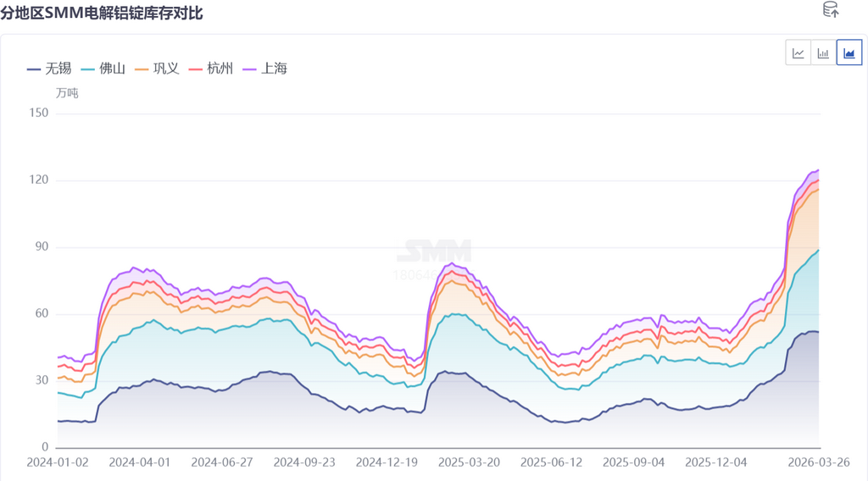Image resolution: width=868 pixels, height=481 pixels.
Task: Click the export data database icon
Action: point(831,10)
